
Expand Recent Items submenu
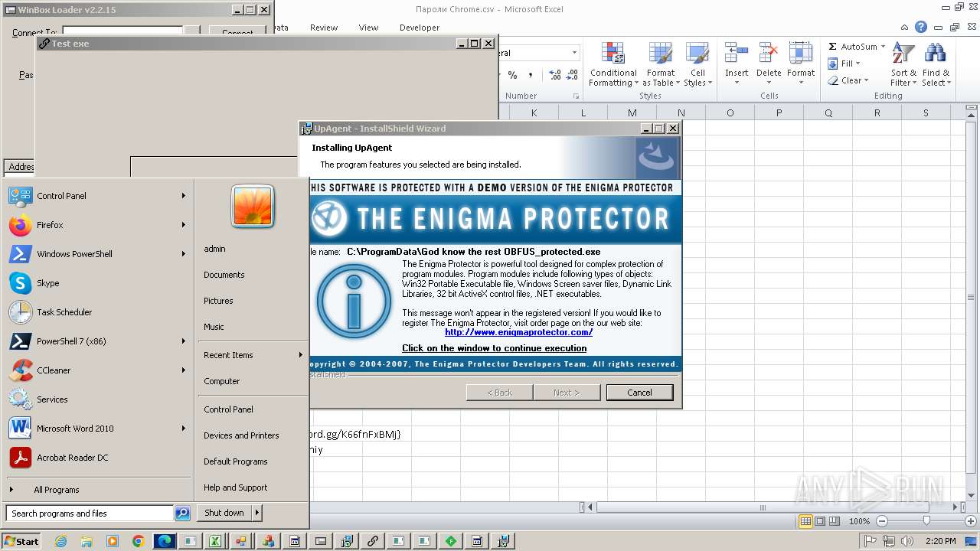tap(301, 355)
